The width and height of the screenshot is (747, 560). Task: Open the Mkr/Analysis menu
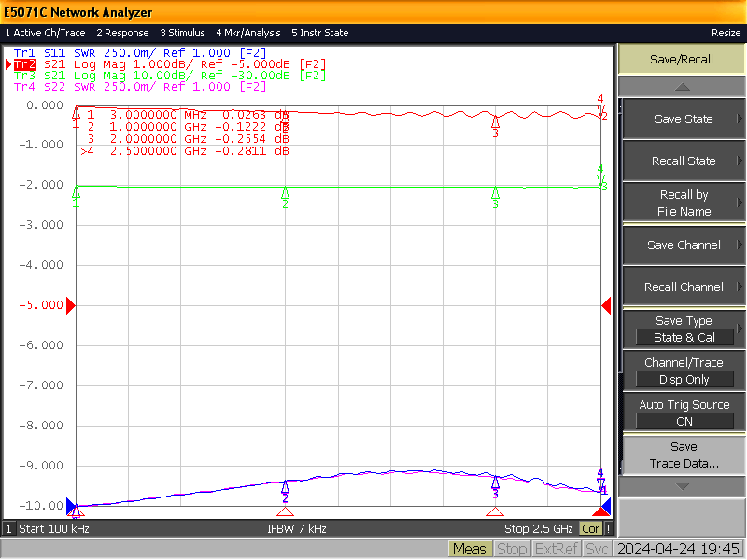click(x=248, y=33)
